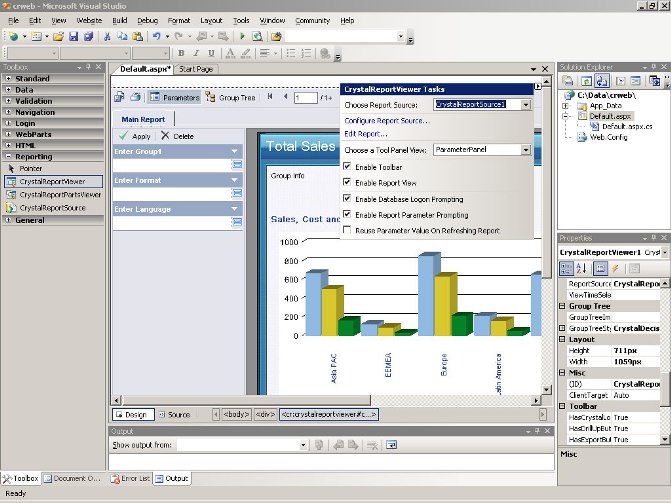Open the Enter Group1 parameter dropdown
This screenshot has width=671, height=503.
click(235, 151)
